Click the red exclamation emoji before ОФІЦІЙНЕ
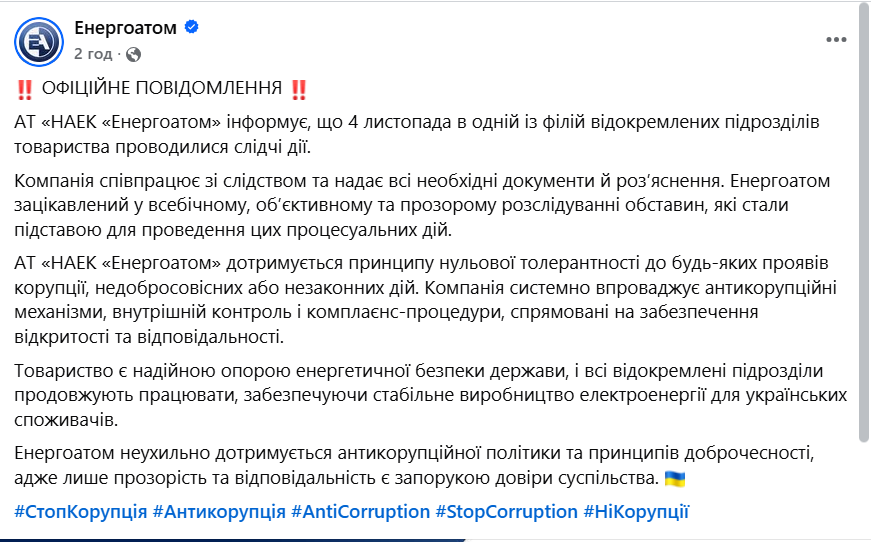 click(25, 89)
